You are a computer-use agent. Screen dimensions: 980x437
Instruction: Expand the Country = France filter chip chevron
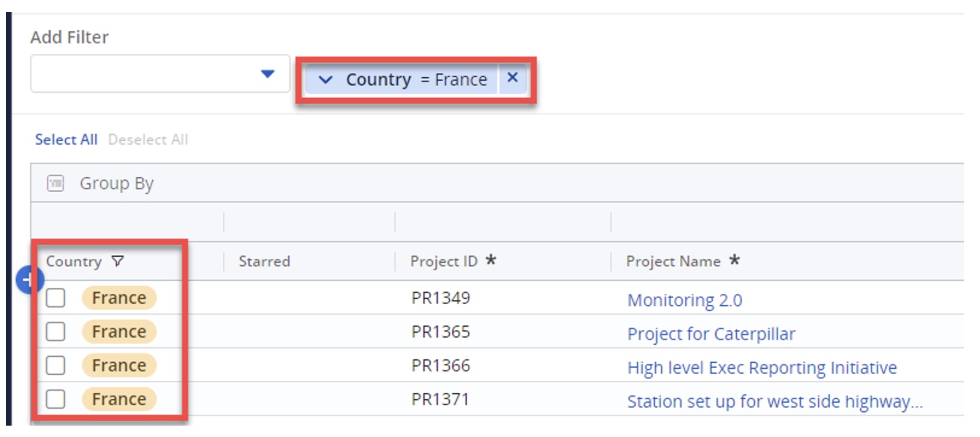pos(325,80)
